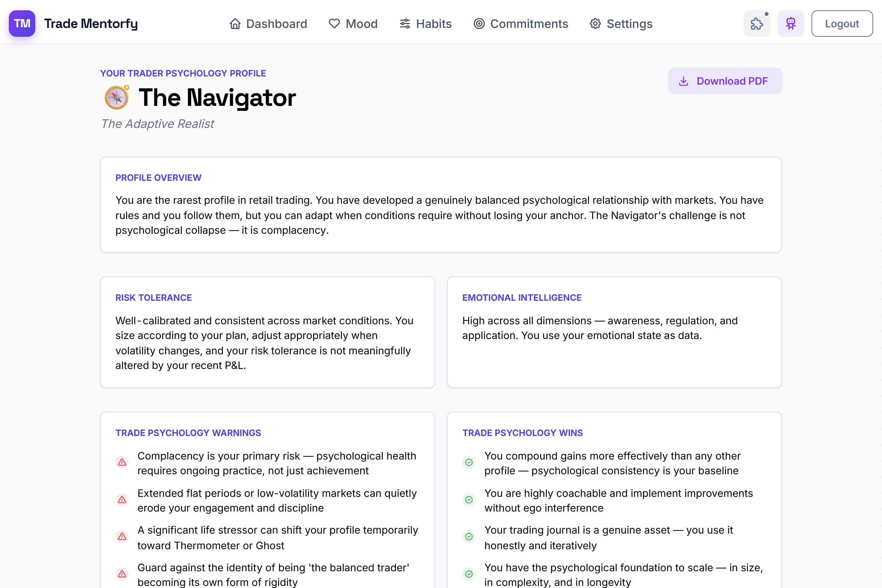The image size is (882, 588).
Task: Open the Habits nav item
Action: [x=425, y=24]
